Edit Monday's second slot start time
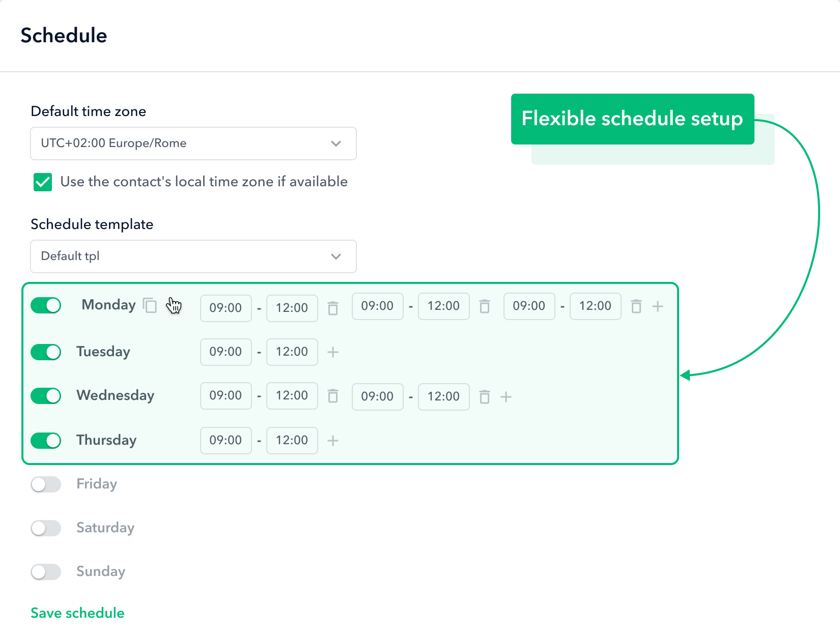Image resolution: width=840 pixels, height=634 pixels. pyautogui.click(x=378, y=306)
